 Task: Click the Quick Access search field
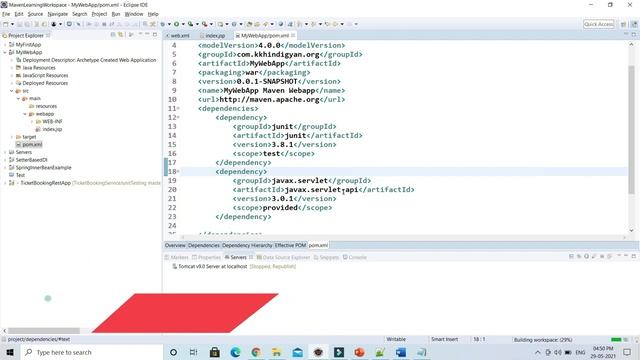(x=598, y=24)
